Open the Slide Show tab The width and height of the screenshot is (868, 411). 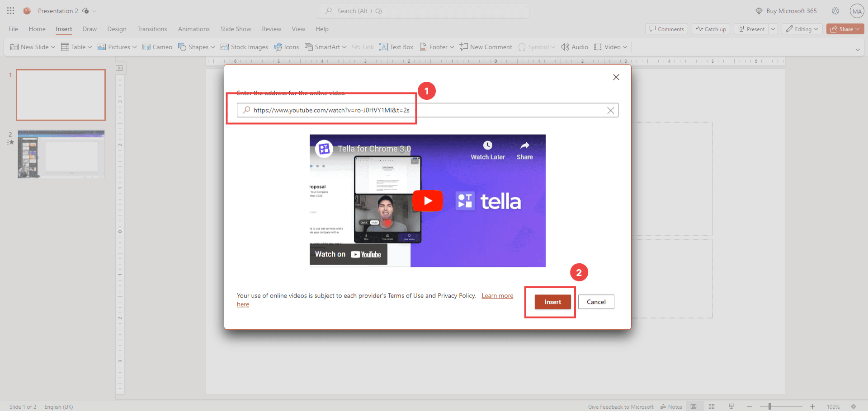tap(236, 29)
